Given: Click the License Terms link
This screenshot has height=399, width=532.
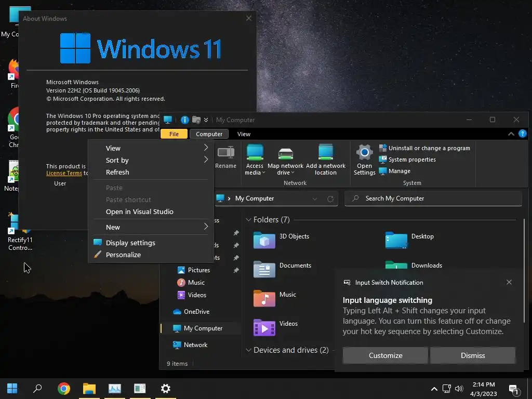Looking at the screenshot, I should 64,173.
